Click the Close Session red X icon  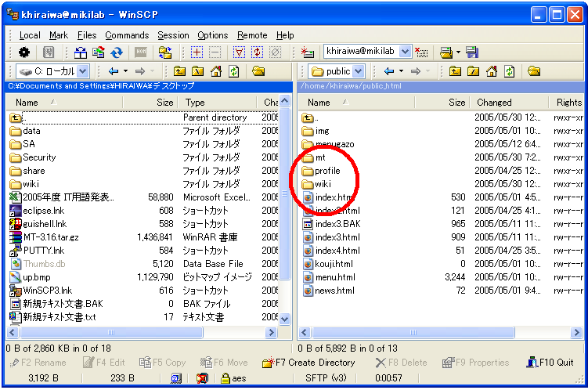click(421, 52)
